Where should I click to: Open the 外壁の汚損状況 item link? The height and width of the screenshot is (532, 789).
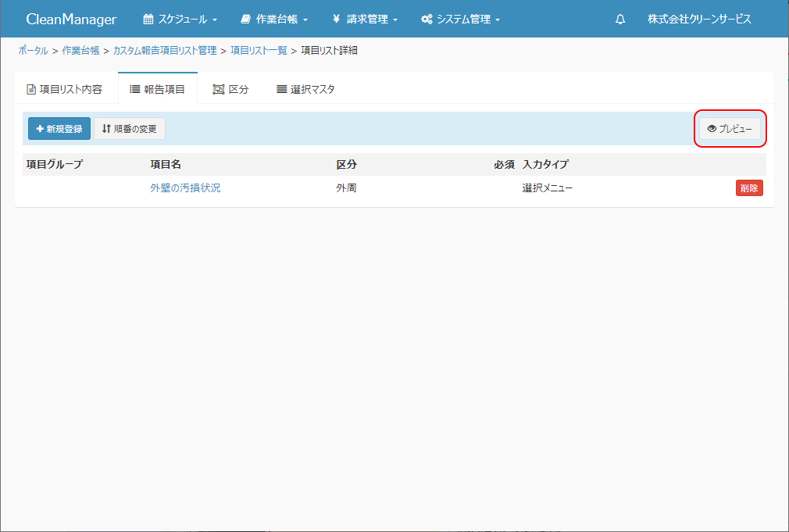[x=185, y=187]
